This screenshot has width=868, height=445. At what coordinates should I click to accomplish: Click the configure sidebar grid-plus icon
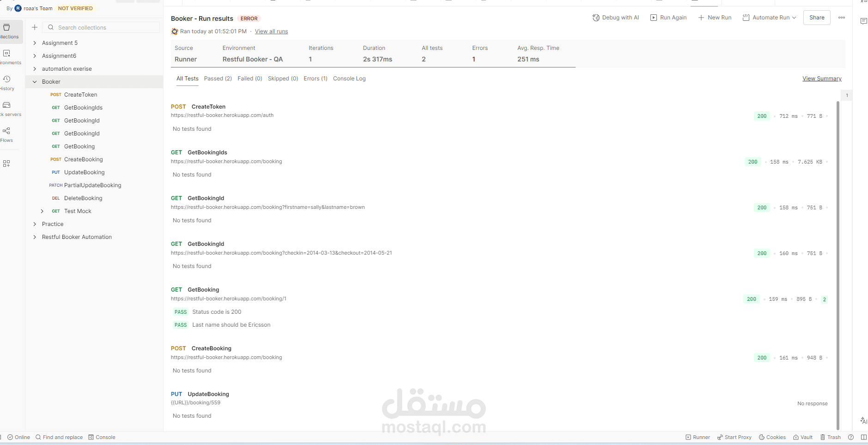point(6,164)
